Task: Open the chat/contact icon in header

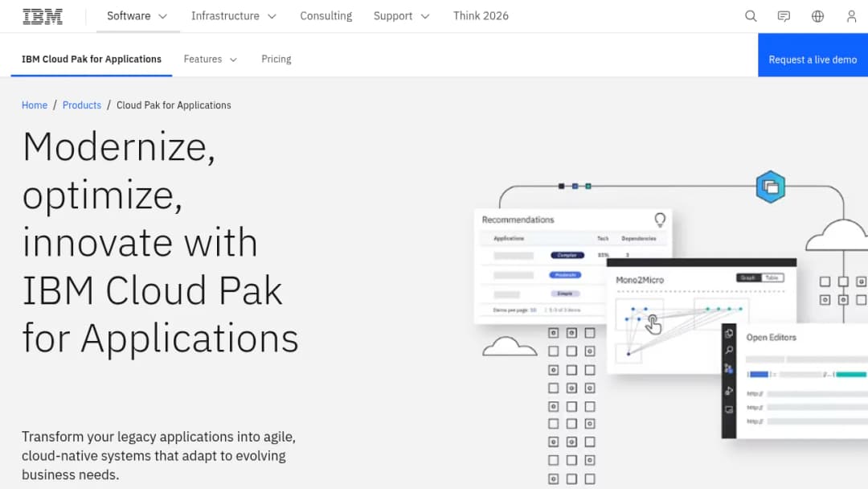Action: (x=784, y=16)
